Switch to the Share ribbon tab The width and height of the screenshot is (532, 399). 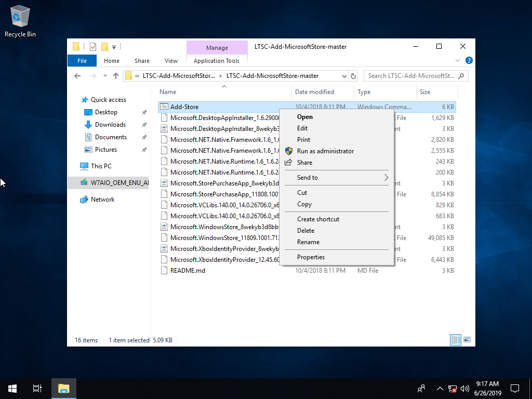tap(142, 61)
